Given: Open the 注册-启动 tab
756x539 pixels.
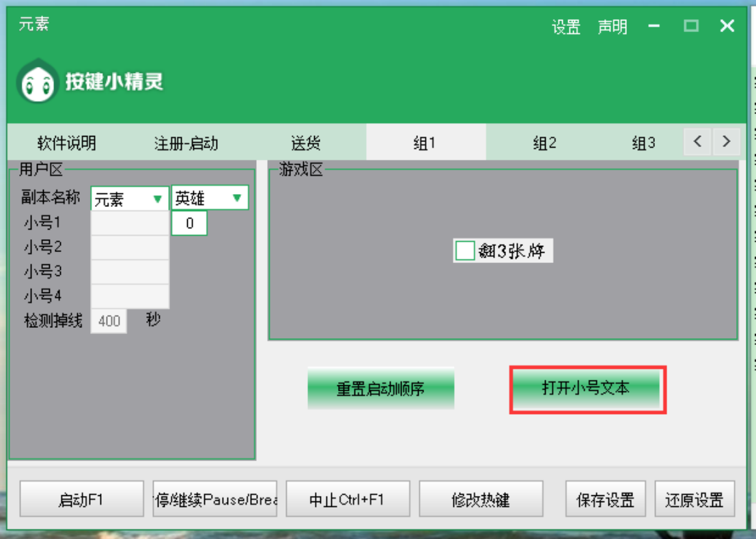Looking at the screenshot, I should (x=186, y=143).
